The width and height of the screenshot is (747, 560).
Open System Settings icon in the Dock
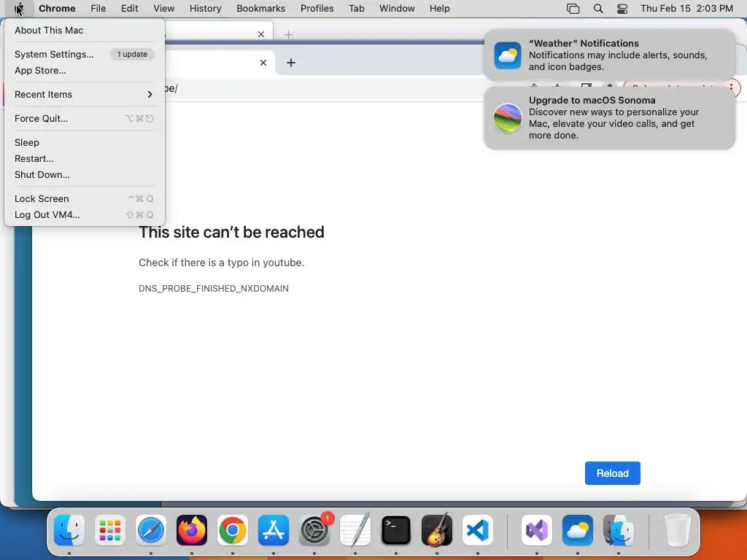[314, 530]
